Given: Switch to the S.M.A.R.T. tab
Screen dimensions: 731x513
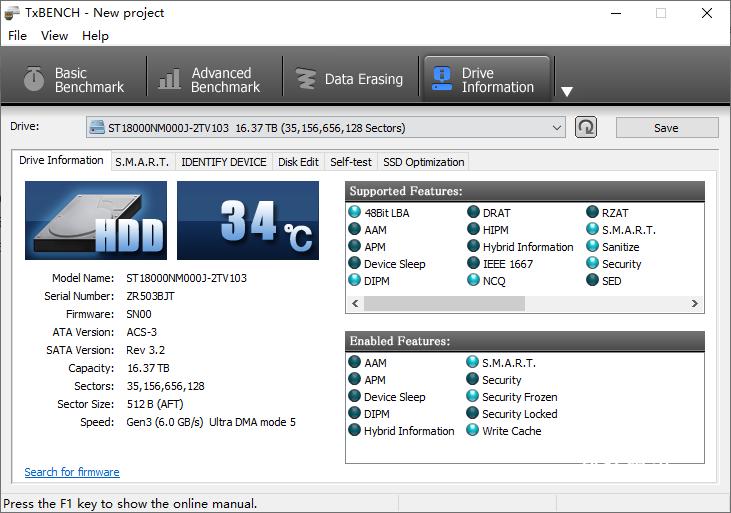Looking at the screenshot, I should click(x=141, y=162).
